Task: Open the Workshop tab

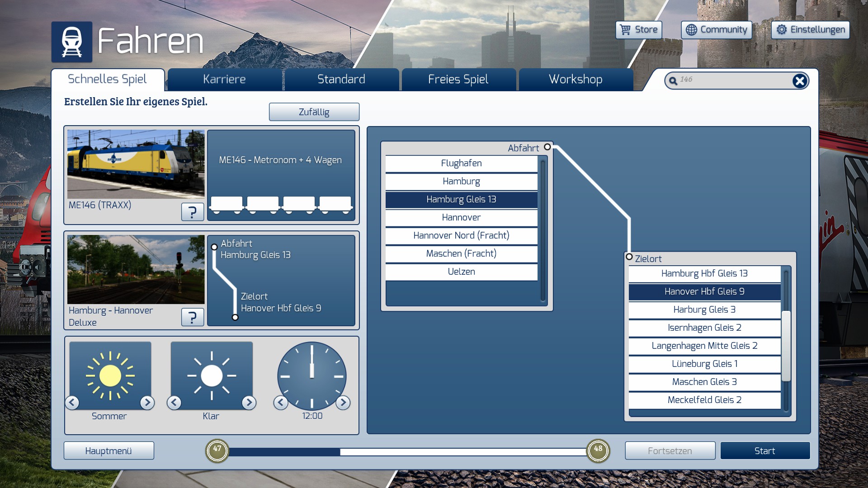Action: click(575, 80)
